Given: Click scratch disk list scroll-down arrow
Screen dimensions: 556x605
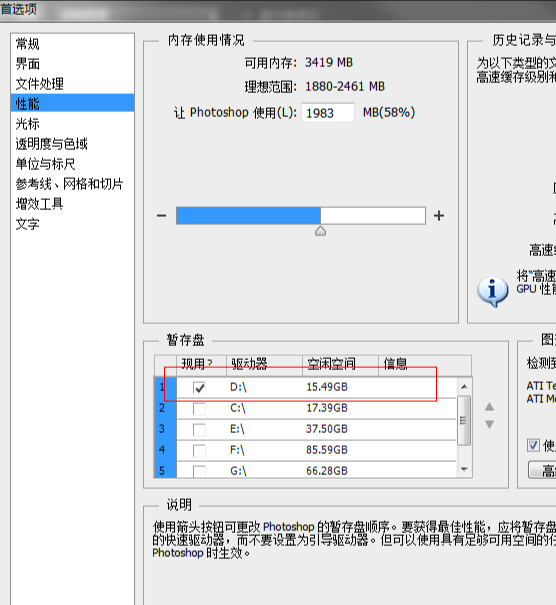Looking at the screenshot, I should pos(464,470).
